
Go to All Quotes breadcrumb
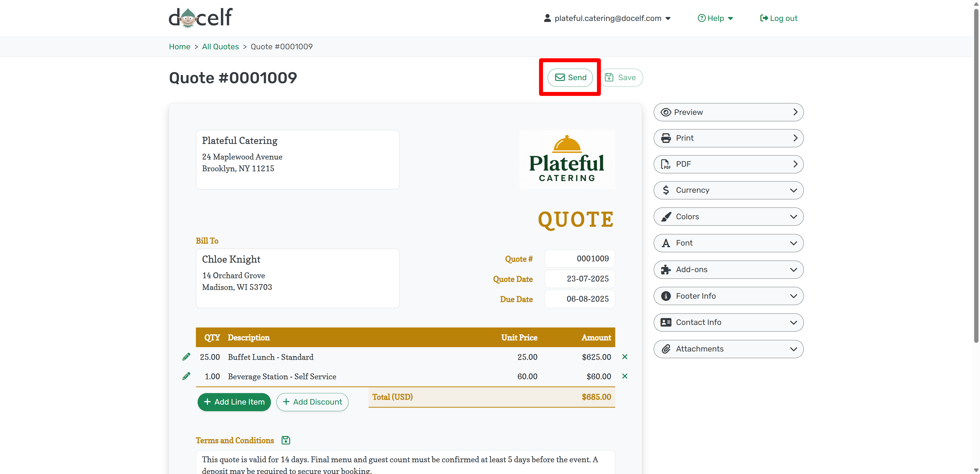(x=220, y=46)
